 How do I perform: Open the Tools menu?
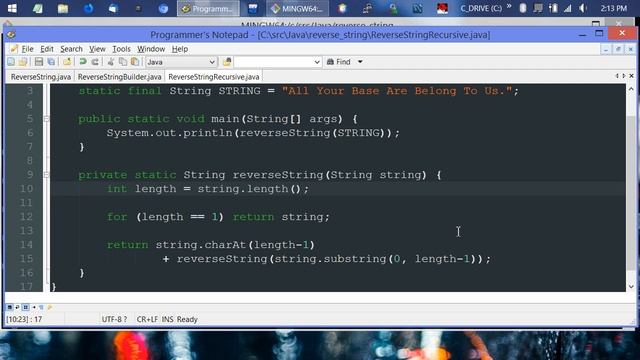(x=121, y=49)
